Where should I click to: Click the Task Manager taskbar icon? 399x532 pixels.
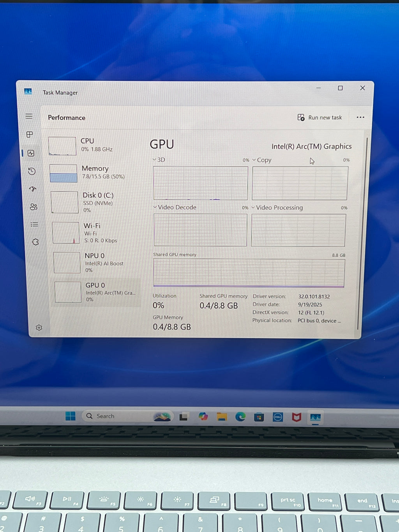click(x=315, y=418)
